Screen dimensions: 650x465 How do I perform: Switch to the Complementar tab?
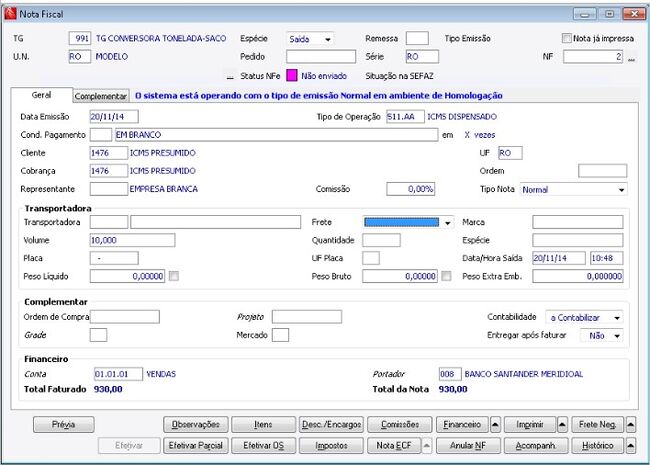101,96
